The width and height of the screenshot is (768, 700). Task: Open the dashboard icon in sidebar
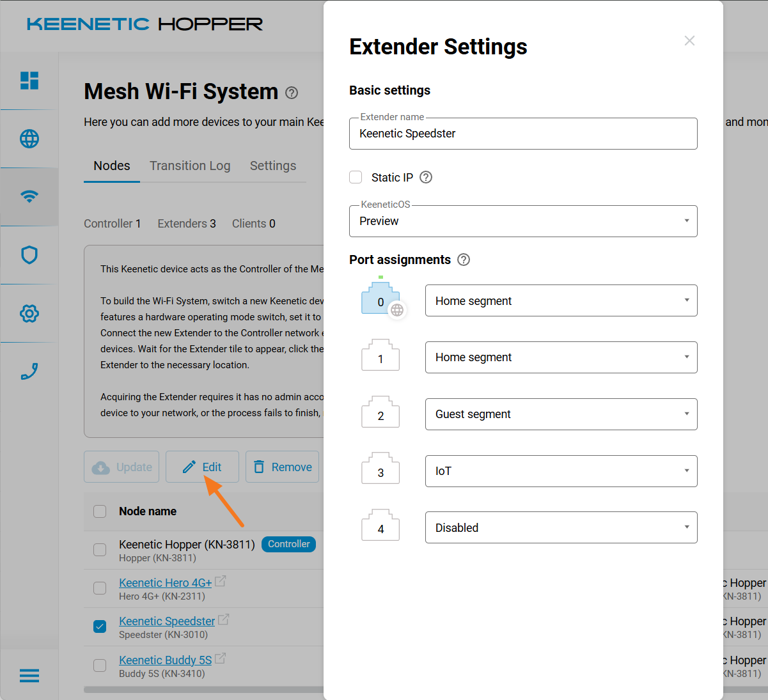pyautogui.click(x=29, y=81)
